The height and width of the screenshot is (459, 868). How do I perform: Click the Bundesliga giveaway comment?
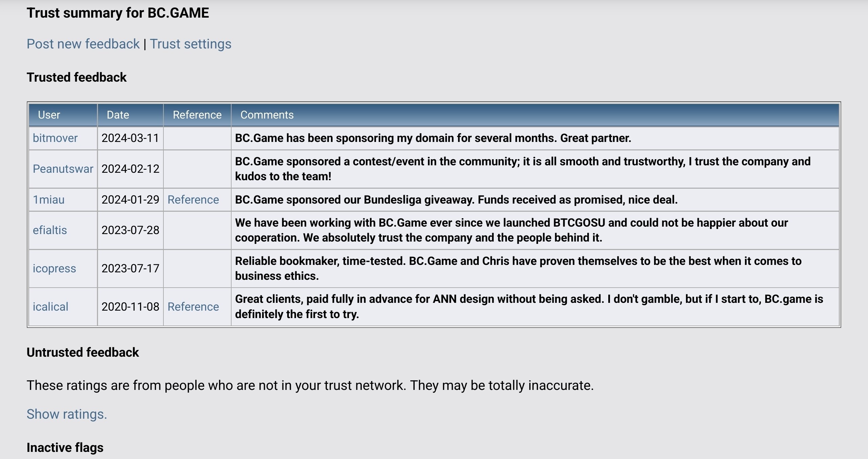[x=456, y=200]
